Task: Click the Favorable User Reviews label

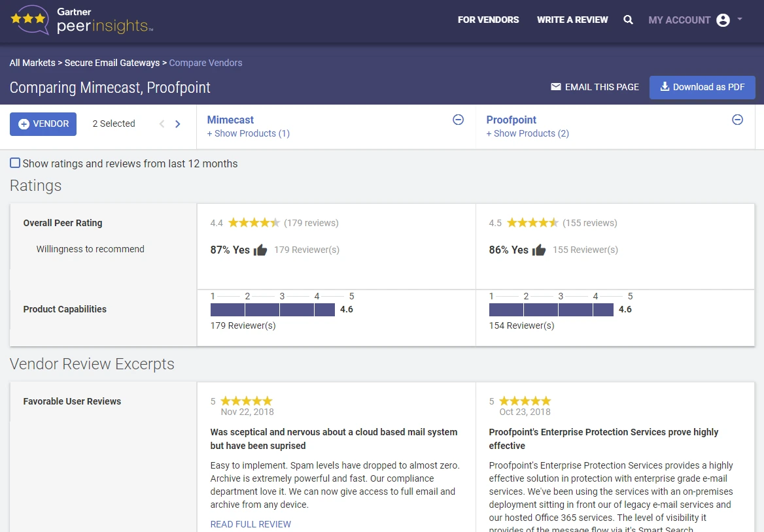Action: (x=72, y=401)
